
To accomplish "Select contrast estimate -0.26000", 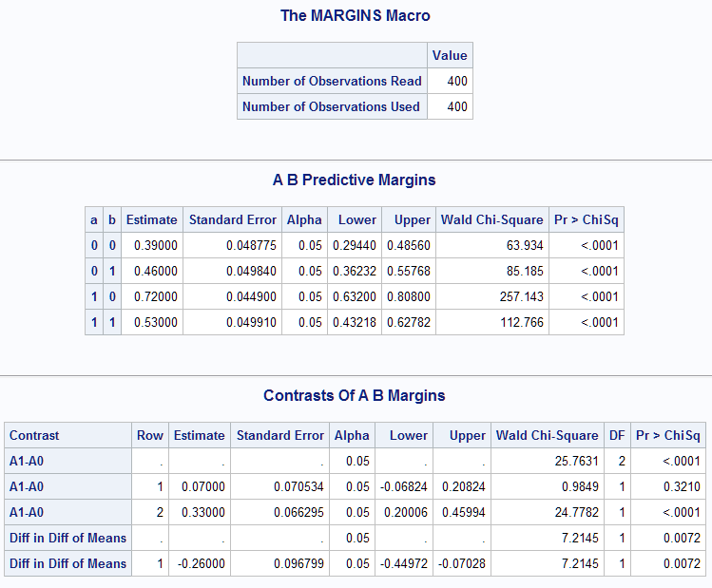I will [x=202, y=563].
